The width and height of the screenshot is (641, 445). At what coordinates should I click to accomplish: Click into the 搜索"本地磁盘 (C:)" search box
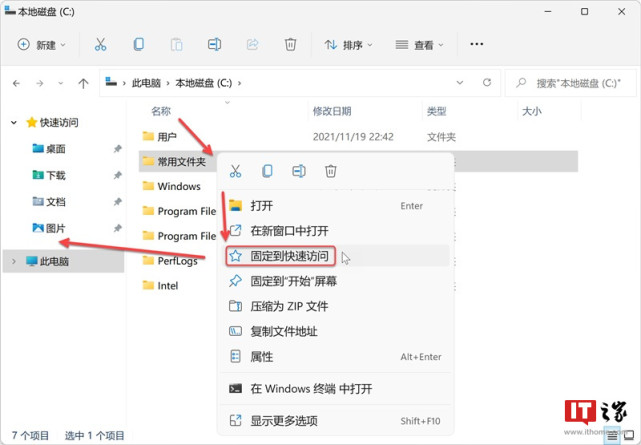click(x=571, y=83)
